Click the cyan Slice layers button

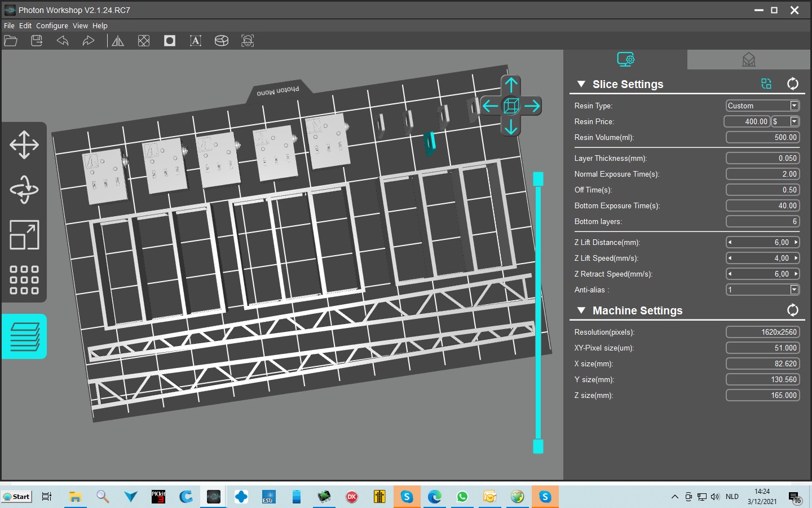pos(24,336)
